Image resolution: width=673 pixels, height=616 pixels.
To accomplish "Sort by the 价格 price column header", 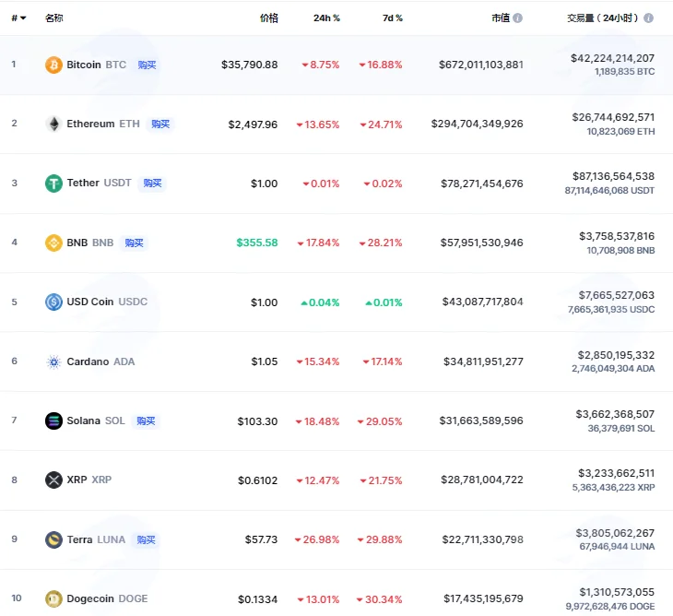I will pos(269,18).
